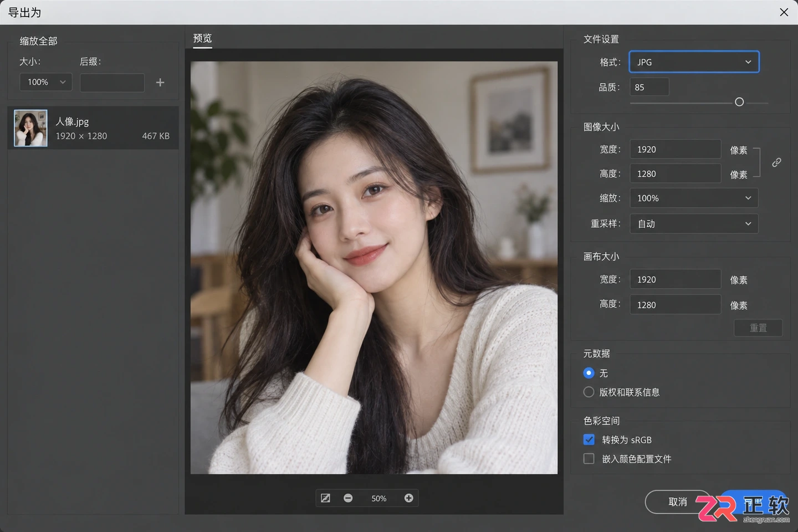Screen dimensions: 798x532
Task: Select the 无 metadata radio option
Action: click(589, 373)
